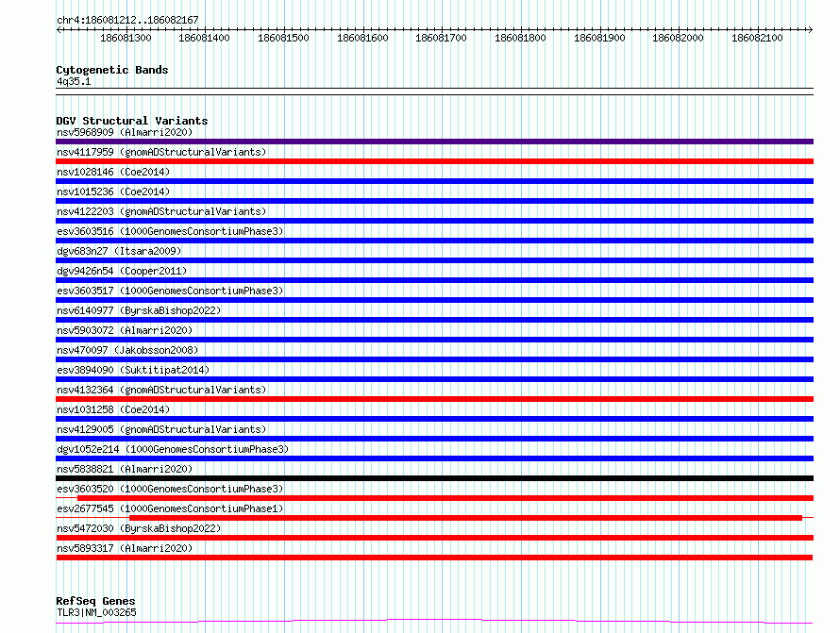Screen dimensions: 840x633
Task: Select the red nsv5893317 variant bar
Action: (x=434, y=558)
